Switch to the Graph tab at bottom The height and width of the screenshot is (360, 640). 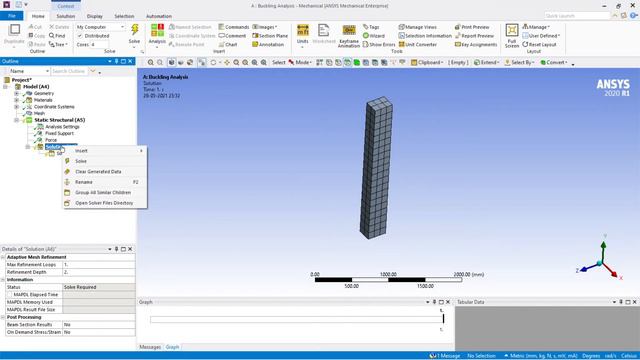[x=172, y=347]
